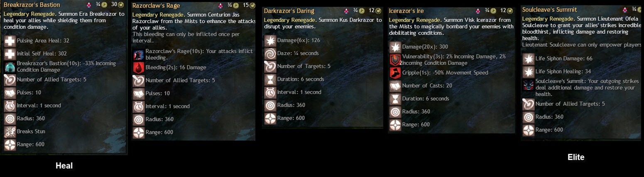Click the Elite label below the last tooltip

pos(576,157)
